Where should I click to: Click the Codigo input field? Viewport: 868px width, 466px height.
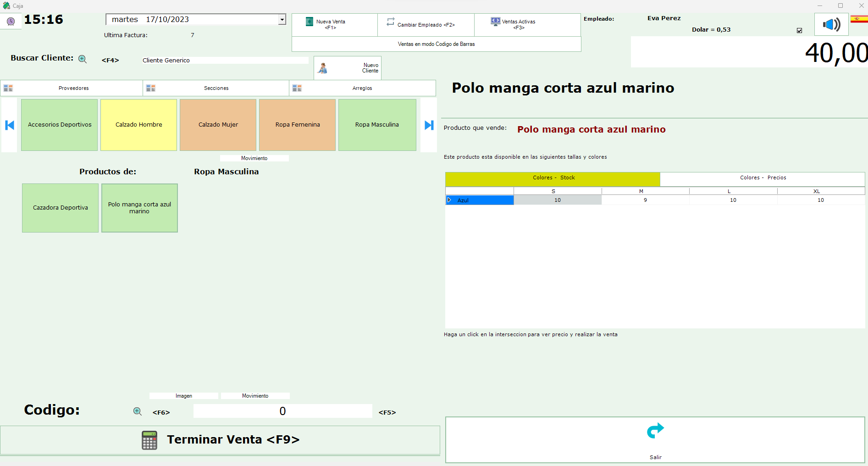click(x=282, y=411)
